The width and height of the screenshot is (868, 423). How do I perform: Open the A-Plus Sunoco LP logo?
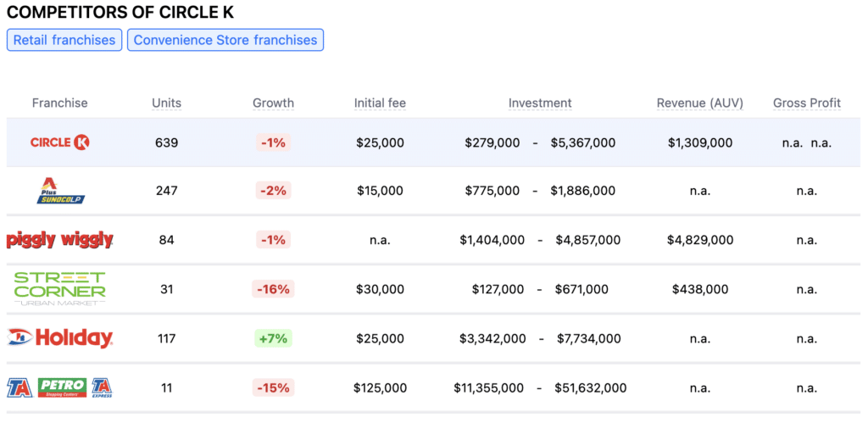click(60, 191)
